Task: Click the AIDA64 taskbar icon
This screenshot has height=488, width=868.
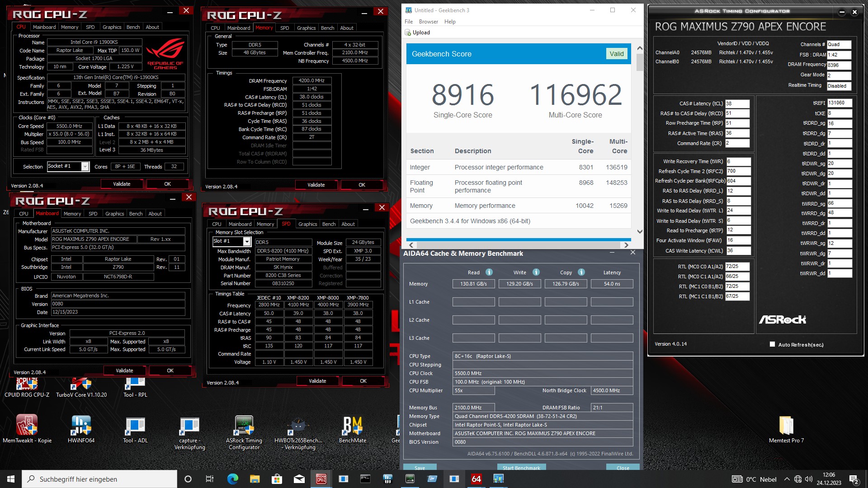Action: (x=476, y=479)
